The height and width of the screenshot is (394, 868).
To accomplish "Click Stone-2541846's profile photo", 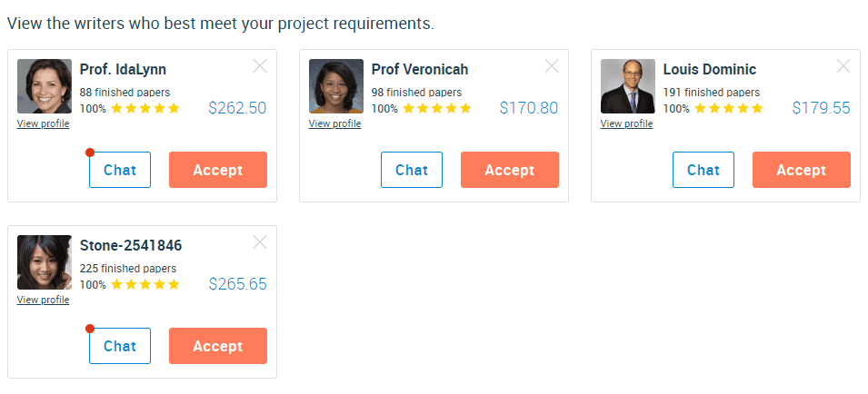I will tap(45, 262).
